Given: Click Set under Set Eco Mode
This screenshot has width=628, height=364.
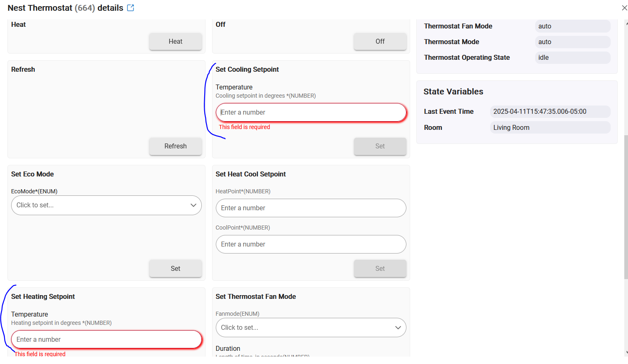Looking at the screenshot, I should pos(175,268).
